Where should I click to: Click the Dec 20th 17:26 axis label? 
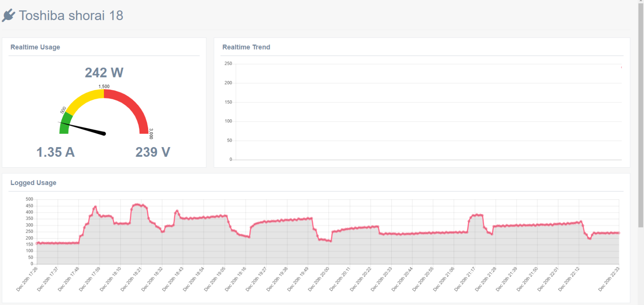point(27,279)
